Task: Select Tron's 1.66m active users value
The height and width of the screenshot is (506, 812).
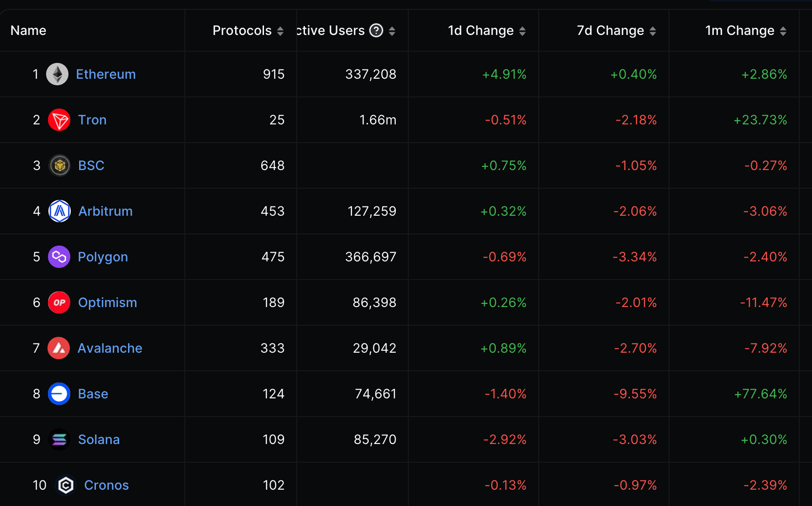Action: [378, 120]
